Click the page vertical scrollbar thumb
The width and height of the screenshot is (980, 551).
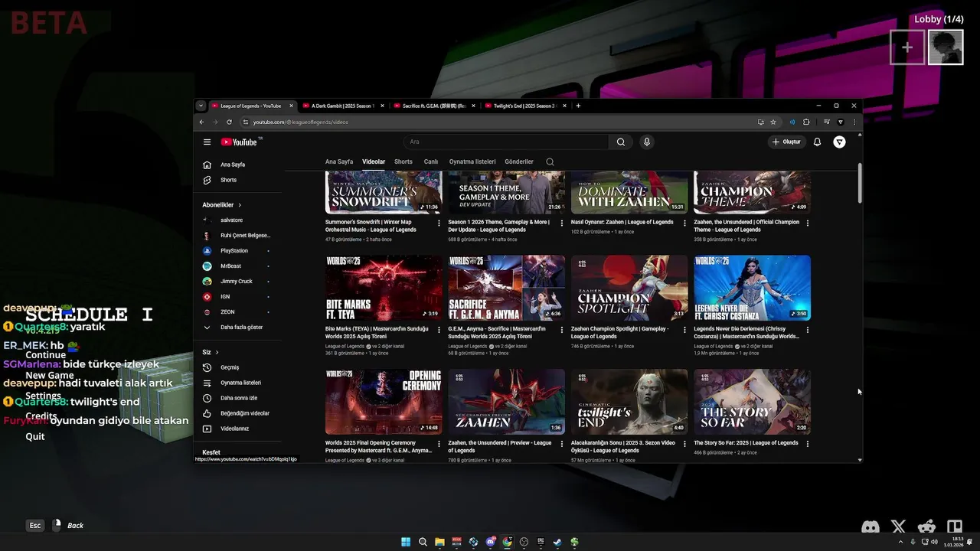860,184
